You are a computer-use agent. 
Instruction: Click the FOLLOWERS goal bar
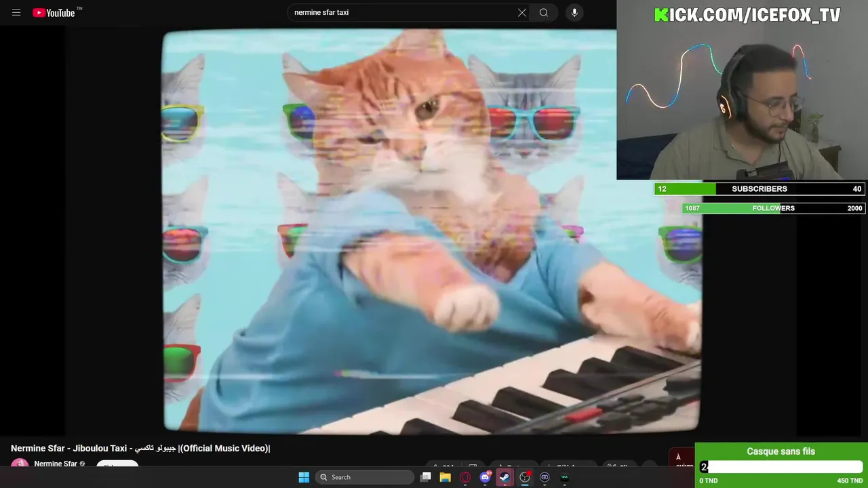[773, 208]
